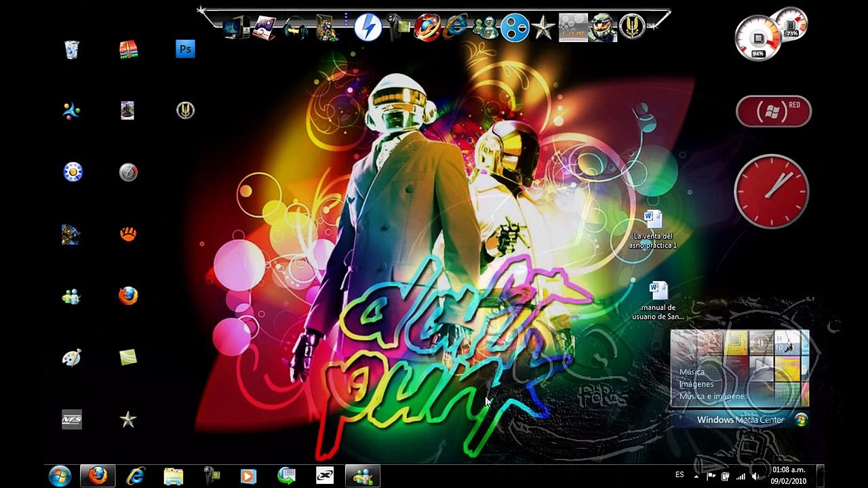The height and width of the screenshot is (488, 868).
Task: Click the ES language indicator
Action: click(x=679, y=474)
